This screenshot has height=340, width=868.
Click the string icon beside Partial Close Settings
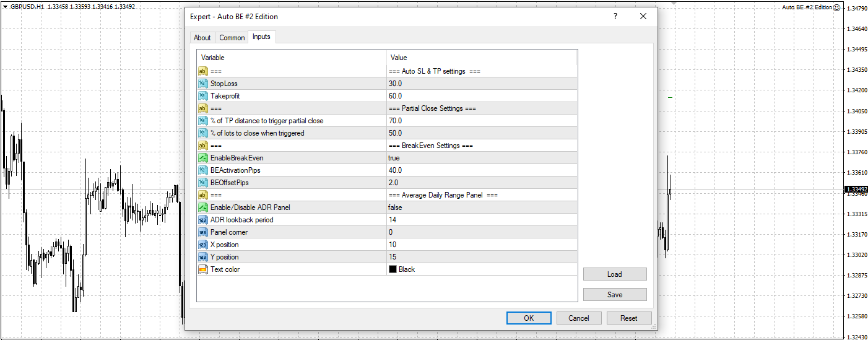tap(202, 108)
